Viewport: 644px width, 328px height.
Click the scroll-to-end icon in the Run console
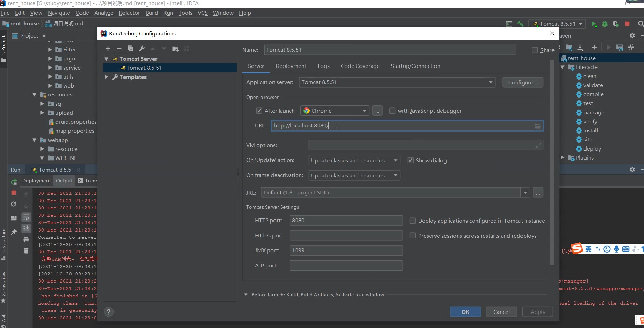point(26,228)
